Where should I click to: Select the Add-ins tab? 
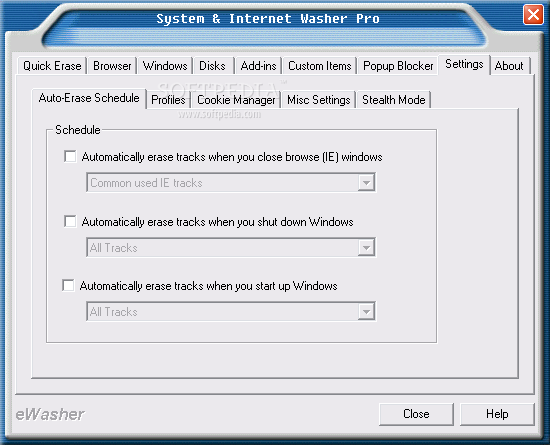(259, 66)
